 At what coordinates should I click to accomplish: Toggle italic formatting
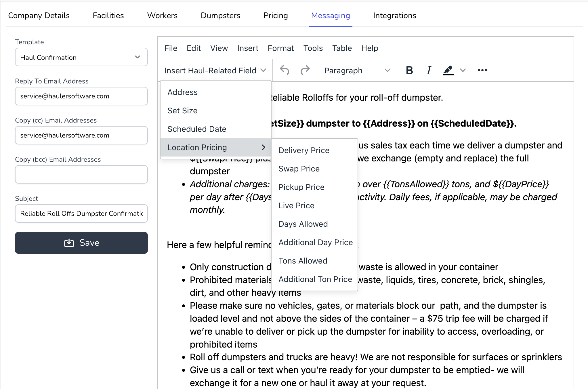click(x=429, y=70)
